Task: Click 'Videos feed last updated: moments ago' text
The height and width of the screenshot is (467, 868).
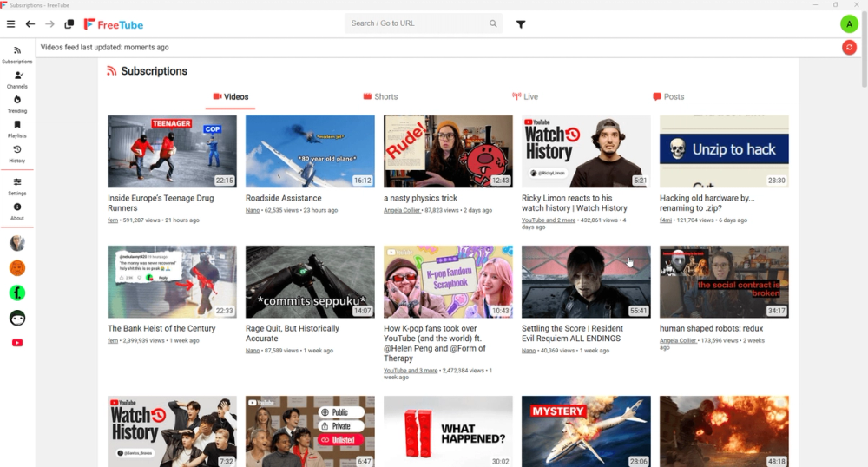Action: [105, 48]
